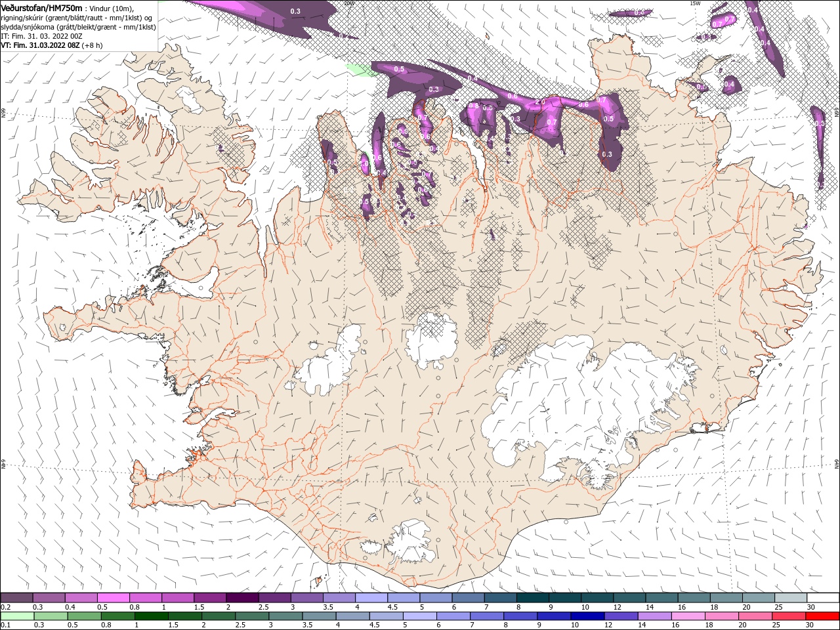The width and height of the screenshot is (840, 630).
Task: Select the 'rigning/skúrir' legend description line
Action: pos(77,18)
